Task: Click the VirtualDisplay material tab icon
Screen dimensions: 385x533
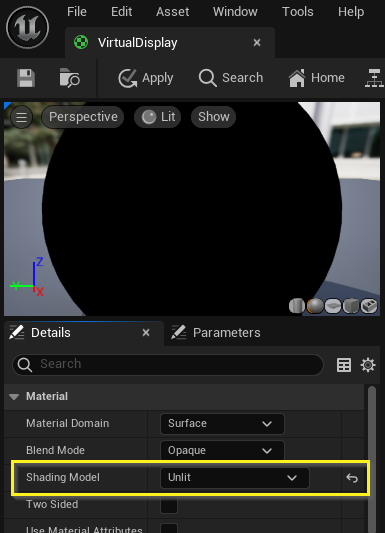Action: [x=81, y=42]
